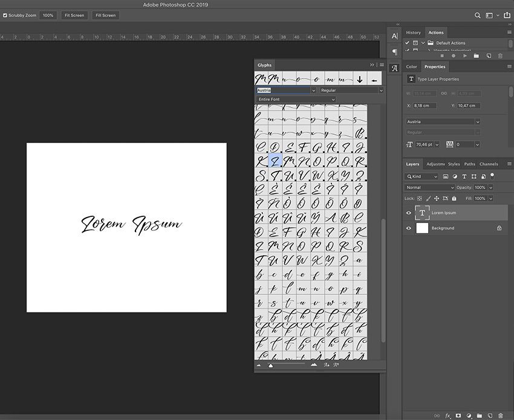Viewport: 514px width, 420px height.
Task: Switch to the Styles tab
Action: click(454, 164)
